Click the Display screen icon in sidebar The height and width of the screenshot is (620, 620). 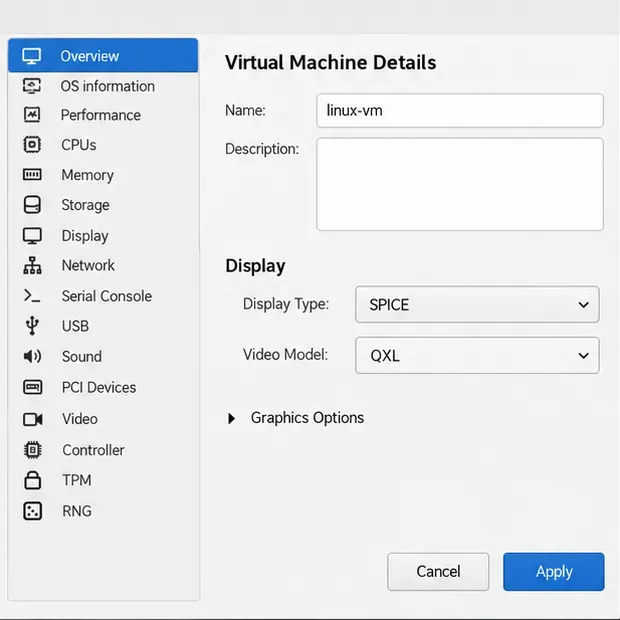point(32,236)
